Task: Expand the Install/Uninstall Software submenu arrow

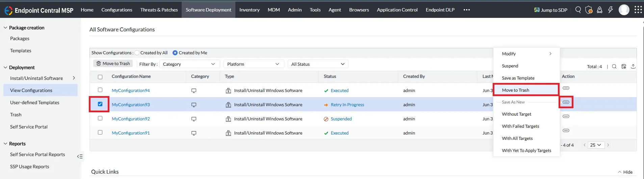Action: (74, 78)
